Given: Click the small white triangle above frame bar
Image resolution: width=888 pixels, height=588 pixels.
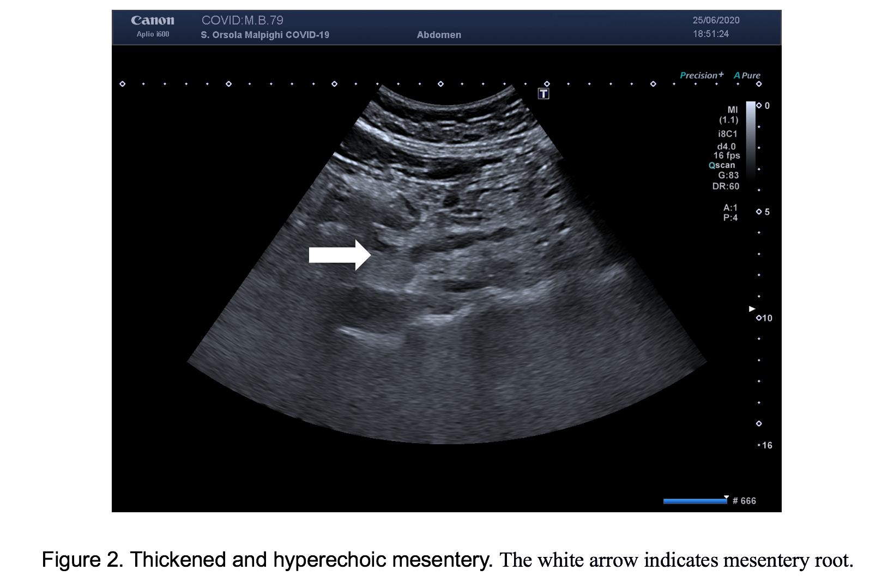Looking at the screenshot, I should click(726, 497).
